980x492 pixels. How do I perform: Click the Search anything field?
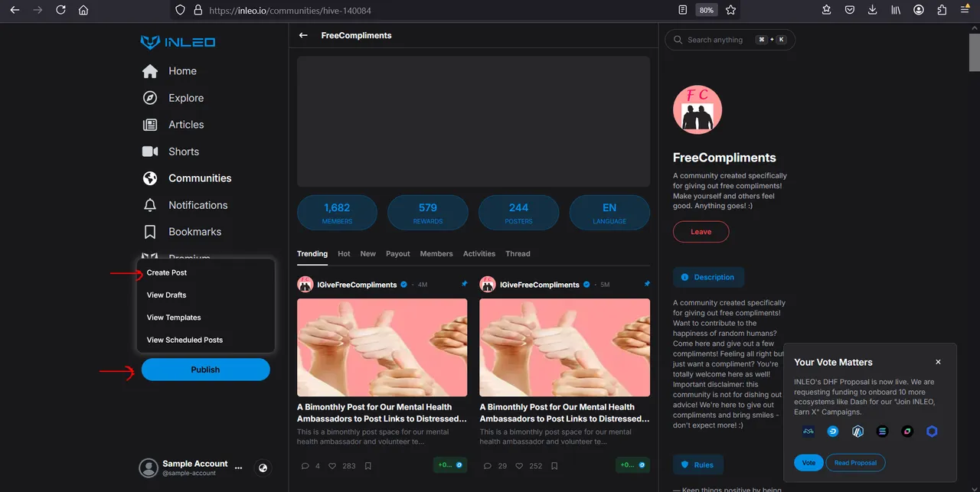coord(730,40)
